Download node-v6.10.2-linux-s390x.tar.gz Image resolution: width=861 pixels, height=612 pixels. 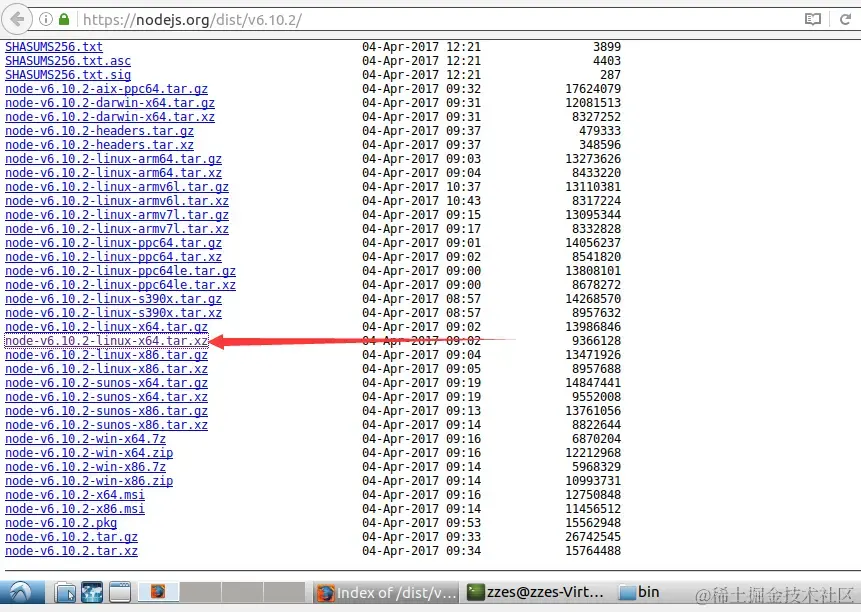pyautogui.click(x=114, y=299)
